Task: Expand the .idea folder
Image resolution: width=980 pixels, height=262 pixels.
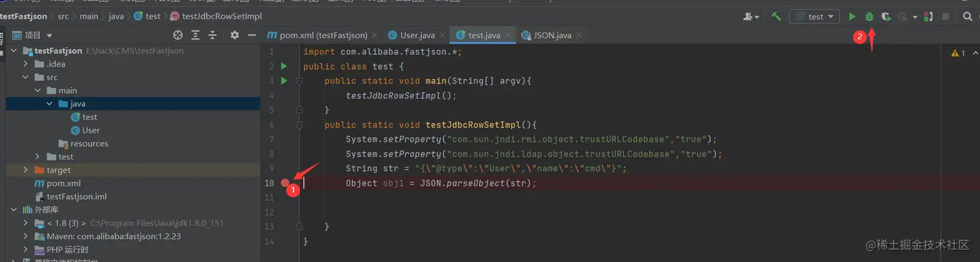Action: (x=26, y=64)
